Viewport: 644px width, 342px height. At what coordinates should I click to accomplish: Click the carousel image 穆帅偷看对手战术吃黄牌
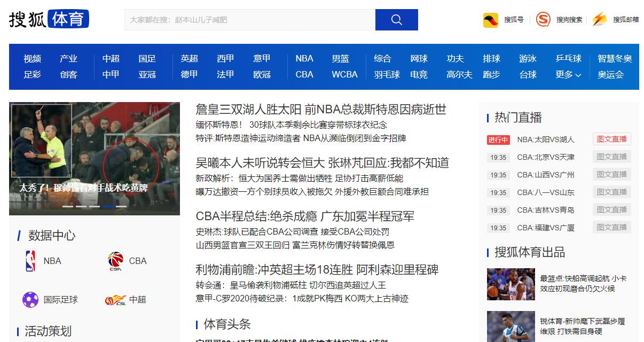tap(95, 159)
